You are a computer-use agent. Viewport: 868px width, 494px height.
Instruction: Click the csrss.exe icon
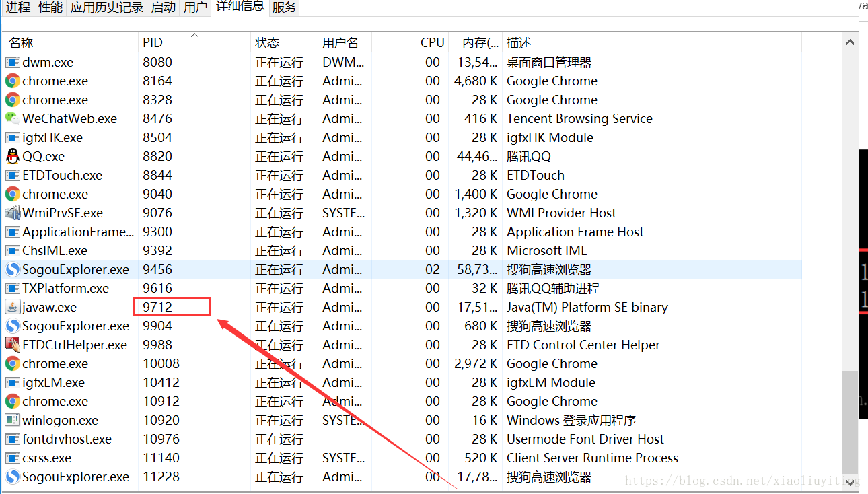point(12,458)
